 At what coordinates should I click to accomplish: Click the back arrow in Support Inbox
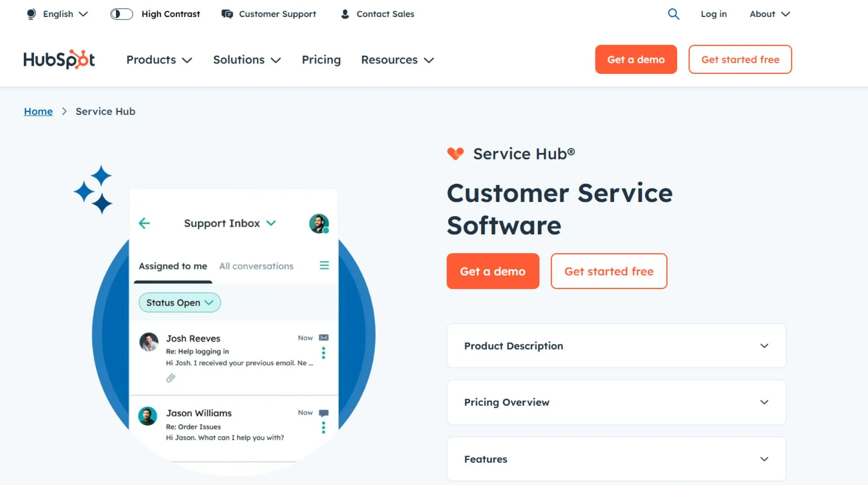pyautogui.click(x=144, y=223)
